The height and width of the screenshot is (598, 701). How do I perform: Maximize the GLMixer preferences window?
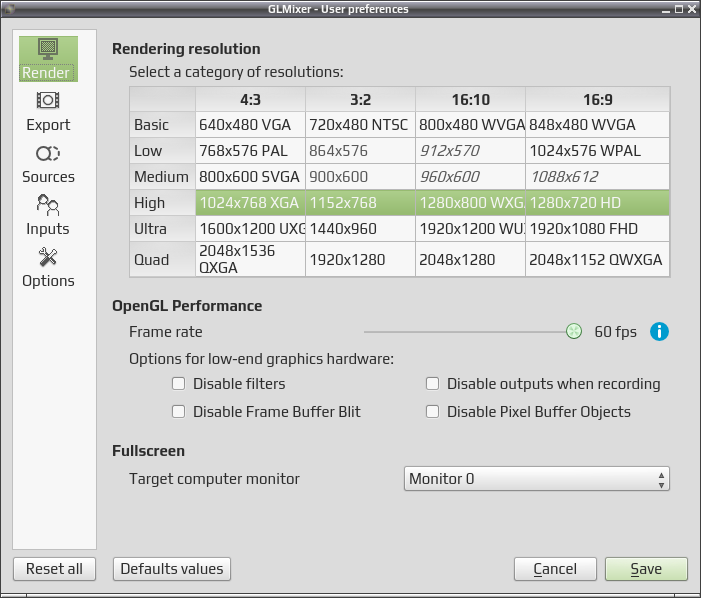(x=679, y=9)
